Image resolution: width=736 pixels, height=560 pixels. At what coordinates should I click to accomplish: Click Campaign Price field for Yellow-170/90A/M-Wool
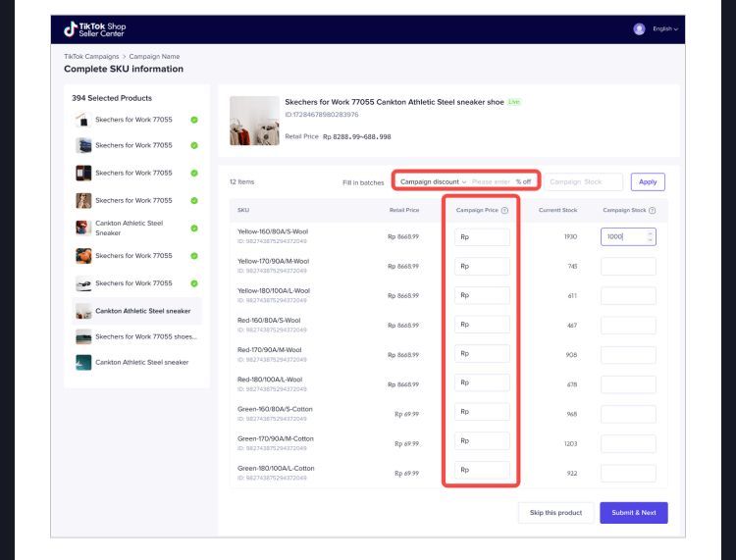(482, 267)
